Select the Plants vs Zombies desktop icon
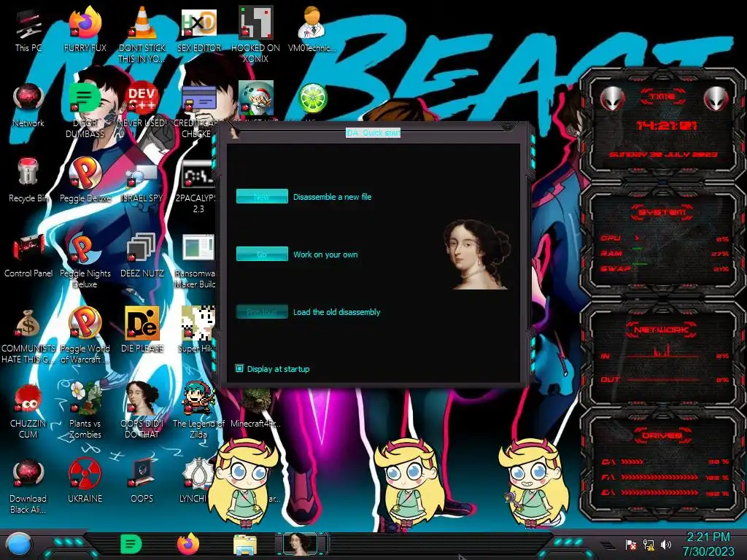This screenshot has width=747, height=560. [x=85, y=410]
